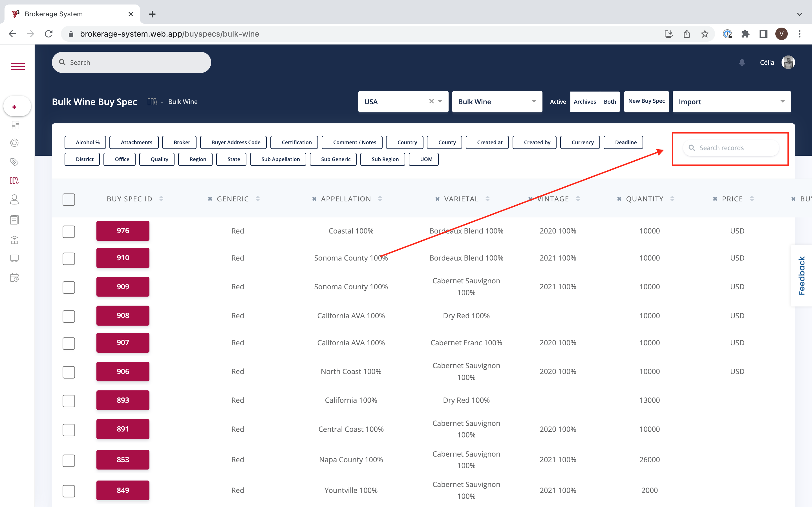This screenshot has height=507, width=812.
Task: Click the notification bell icon
Action: [742, 62]
